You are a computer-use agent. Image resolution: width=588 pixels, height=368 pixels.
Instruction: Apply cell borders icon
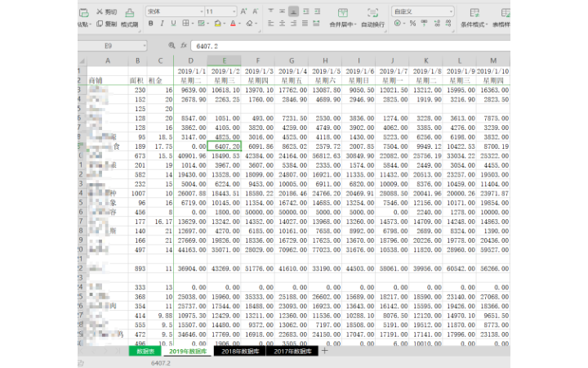185,24
